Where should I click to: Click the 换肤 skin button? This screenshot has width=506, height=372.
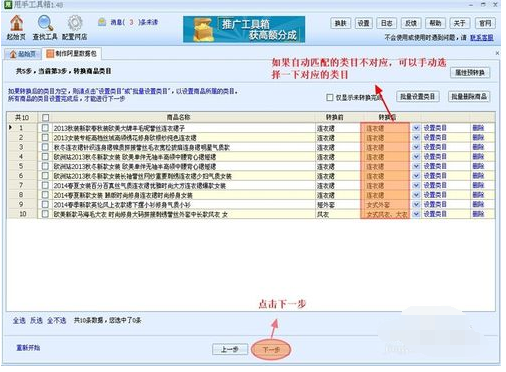click(340, 23)
